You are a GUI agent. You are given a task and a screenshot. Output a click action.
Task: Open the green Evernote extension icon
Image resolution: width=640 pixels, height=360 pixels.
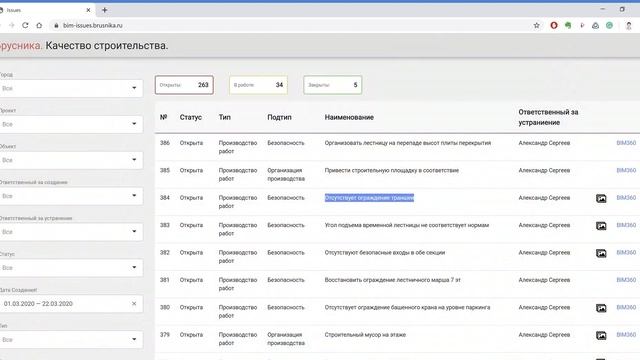pyautogui.click(x=568, y=25)
